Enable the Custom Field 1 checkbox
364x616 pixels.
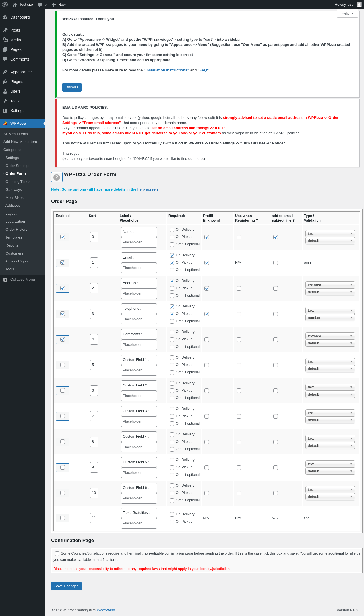[63, 365]
